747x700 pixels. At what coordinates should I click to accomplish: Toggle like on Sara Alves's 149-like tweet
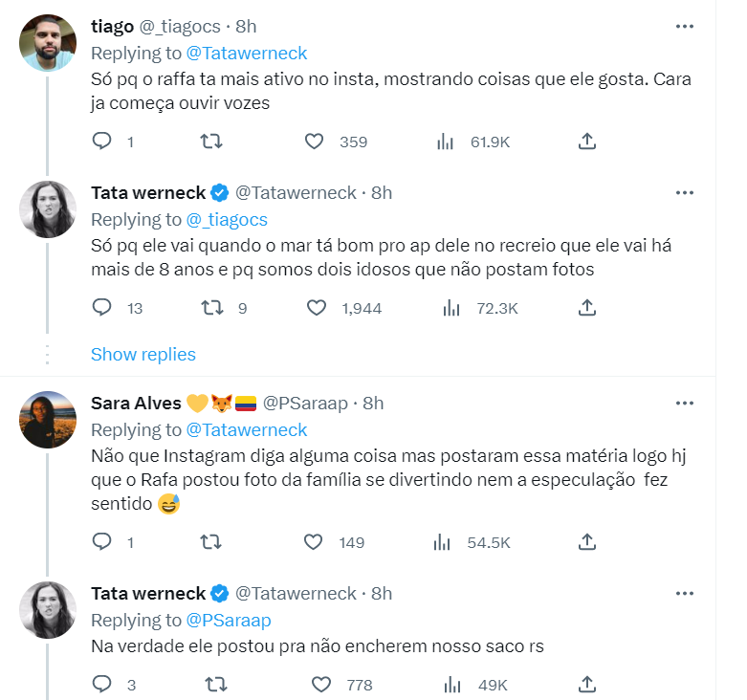[x=313, y=542]
